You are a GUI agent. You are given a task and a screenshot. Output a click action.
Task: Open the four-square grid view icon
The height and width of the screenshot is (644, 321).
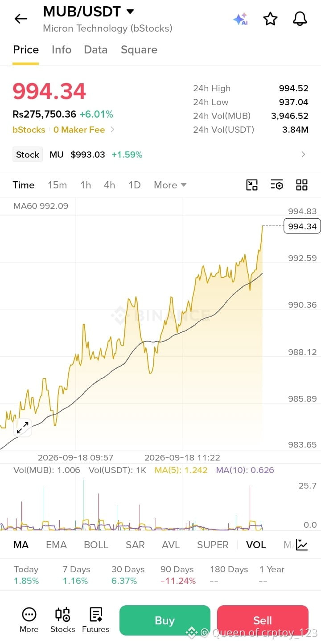click(x=302, y=185)
